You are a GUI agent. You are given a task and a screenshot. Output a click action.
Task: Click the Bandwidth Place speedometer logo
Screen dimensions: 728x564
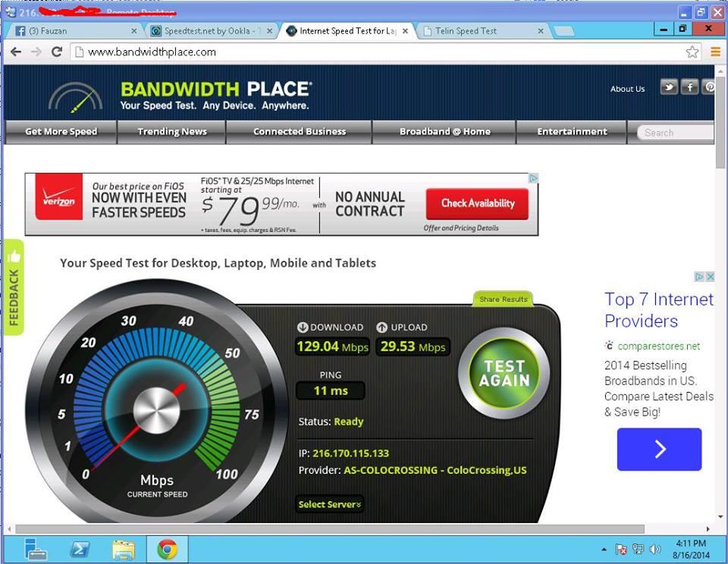(76, 97)
